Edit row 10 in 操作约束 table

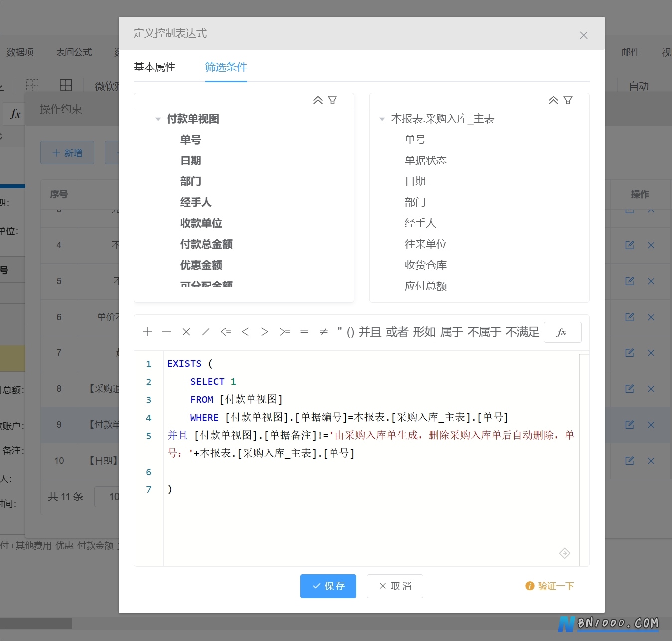pos(630,461)
